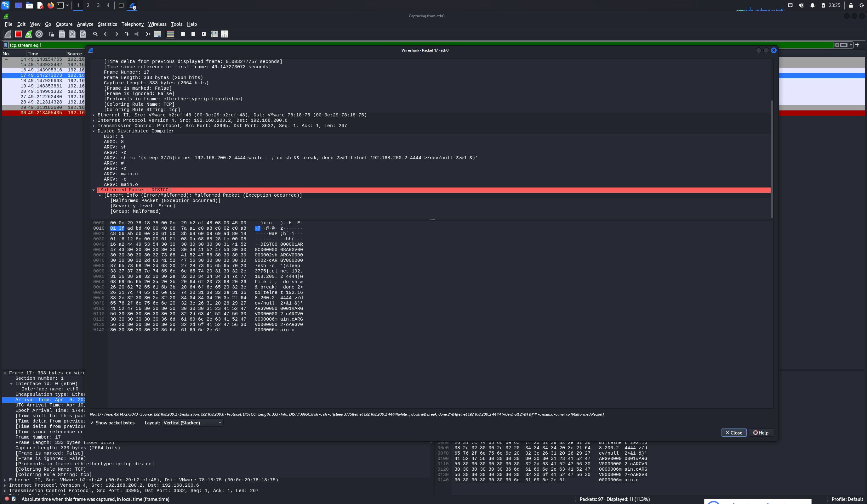Click the Help button in dialog
This screenshot has width=867, height=504.
(x=761, y=433)
